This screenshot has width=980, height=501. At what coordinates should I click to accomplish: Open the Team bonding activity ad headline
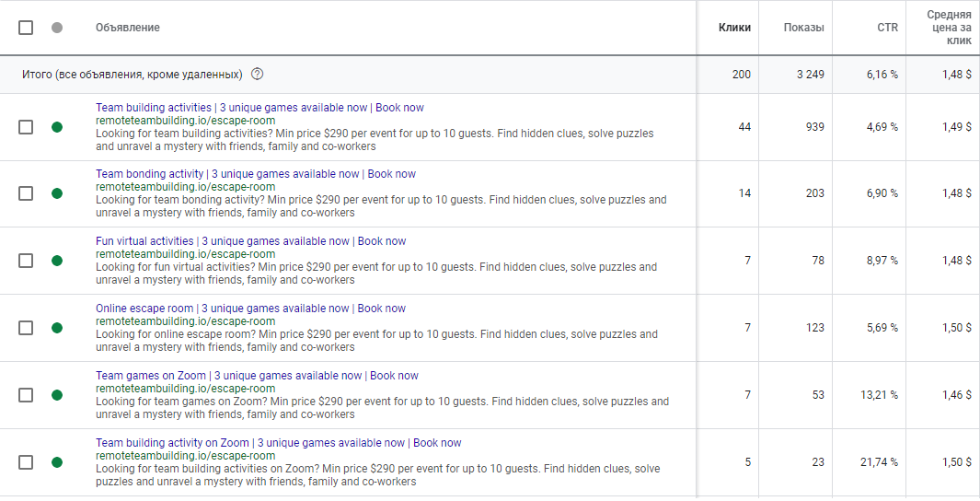pyautogui.click(x=256, y=174)
